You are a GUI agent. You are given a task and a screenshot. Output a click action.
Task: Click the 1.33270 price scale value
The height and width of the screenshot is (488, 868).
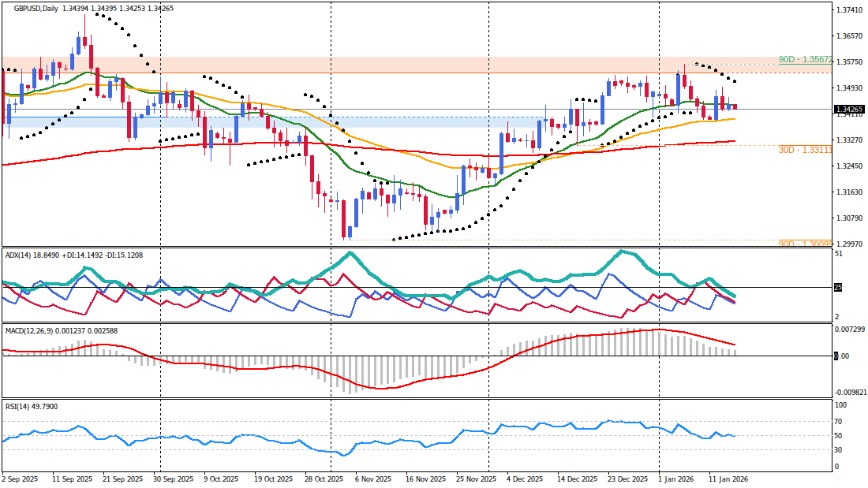point(851,140)
